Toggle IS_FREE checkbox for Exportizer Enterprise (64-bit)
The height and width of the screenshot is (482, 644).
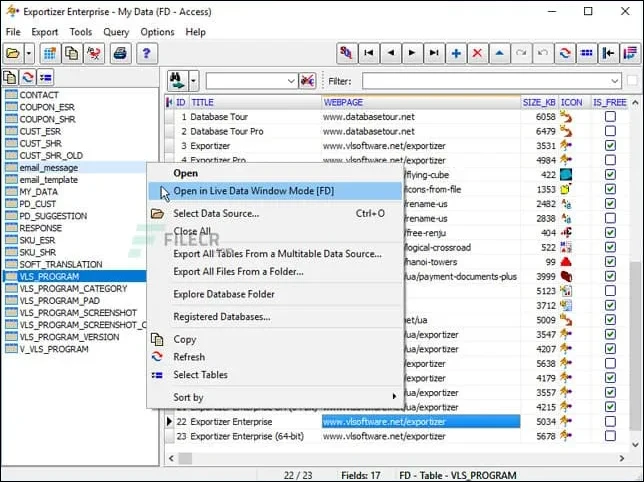(610, 436)
